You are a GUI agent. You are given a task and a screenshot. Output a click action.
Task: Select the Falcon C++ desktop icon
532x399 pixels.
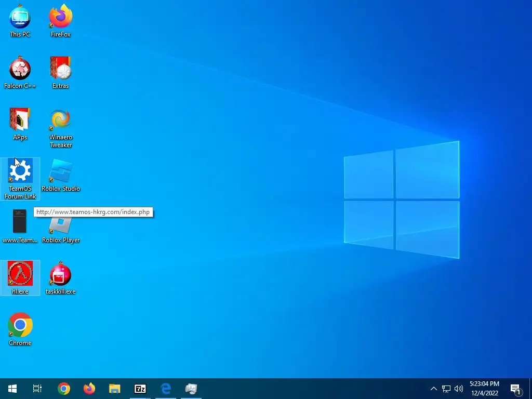pos(20,73)
